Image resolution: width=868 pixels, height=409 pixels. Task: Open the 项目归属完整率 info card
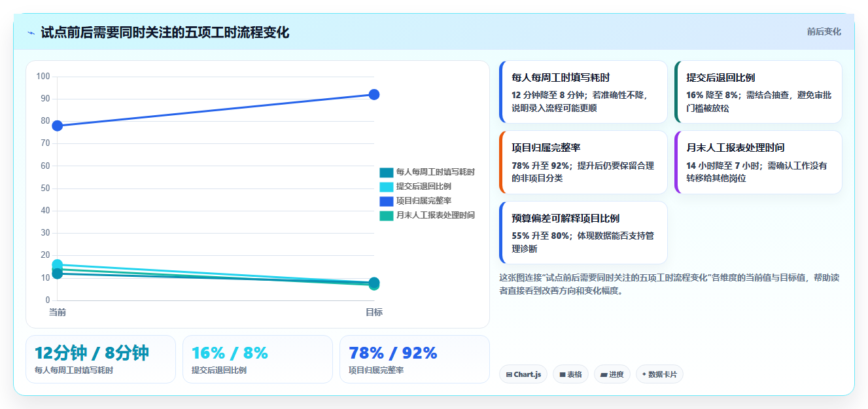point(583,162)
